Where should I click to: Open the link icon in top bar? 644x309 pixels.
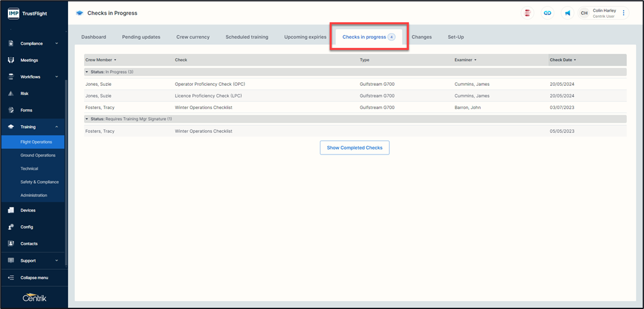(547, 13)
